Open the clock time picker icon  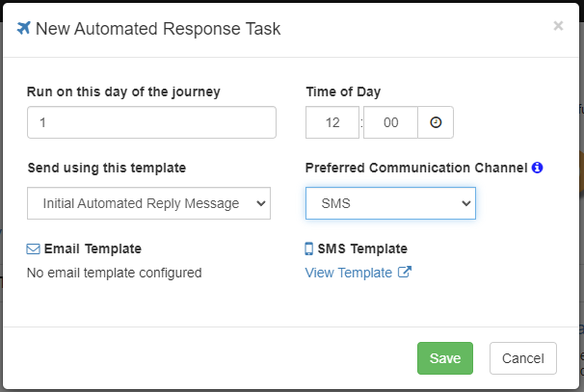point(436,122)
